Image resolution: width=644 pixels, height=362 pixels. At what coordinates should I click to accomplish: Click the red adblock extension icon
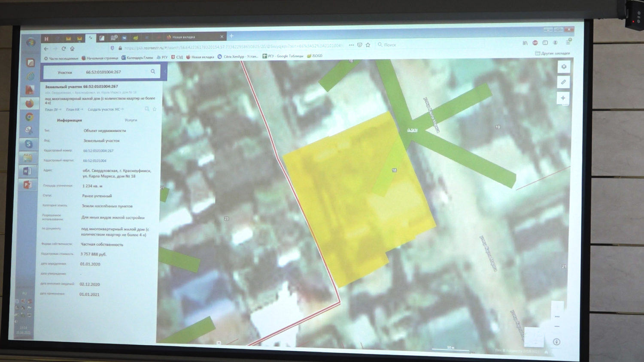coord(535,43)
